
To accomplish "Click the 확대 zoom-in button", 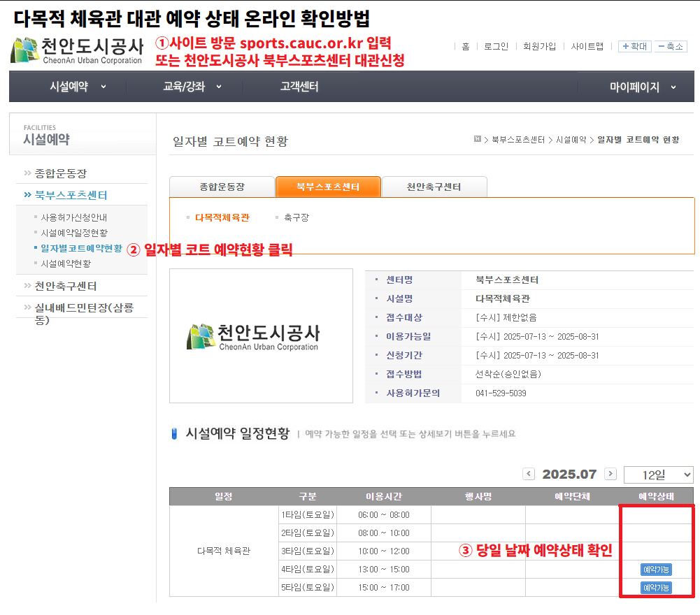I will coord(635,46).
